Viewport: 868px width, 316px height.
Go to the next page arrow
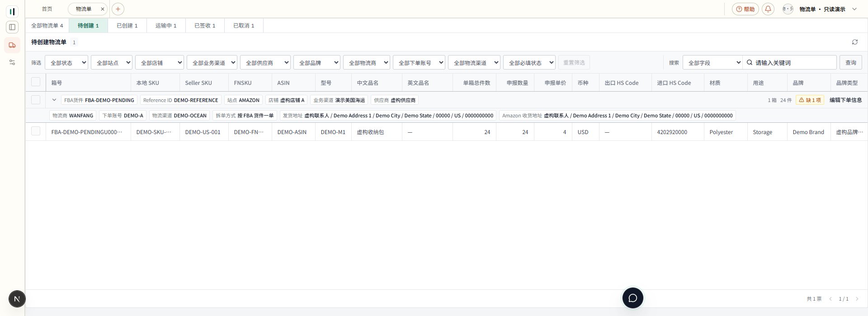point(857,299)
